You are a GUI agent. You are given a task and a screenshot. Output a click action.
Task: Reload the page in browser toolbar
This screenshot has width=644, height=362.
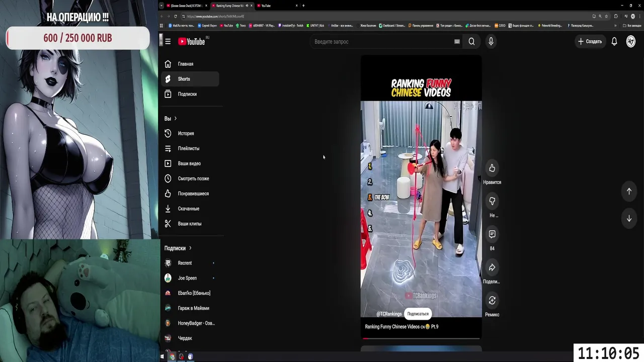point(175,16)
